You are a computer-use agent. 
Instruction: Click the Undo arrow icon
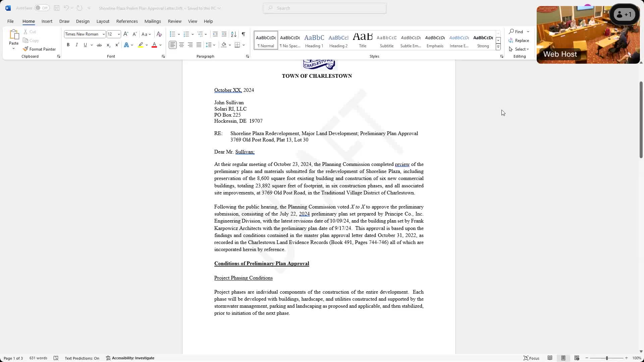pyautogui.click(x=66, y=8)
